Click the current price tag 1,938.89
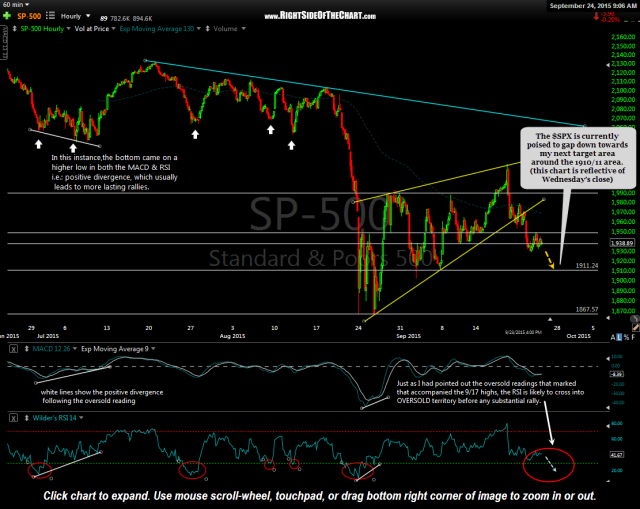The width and height of the screenshot is (640, 509). [x=622, y=243]
